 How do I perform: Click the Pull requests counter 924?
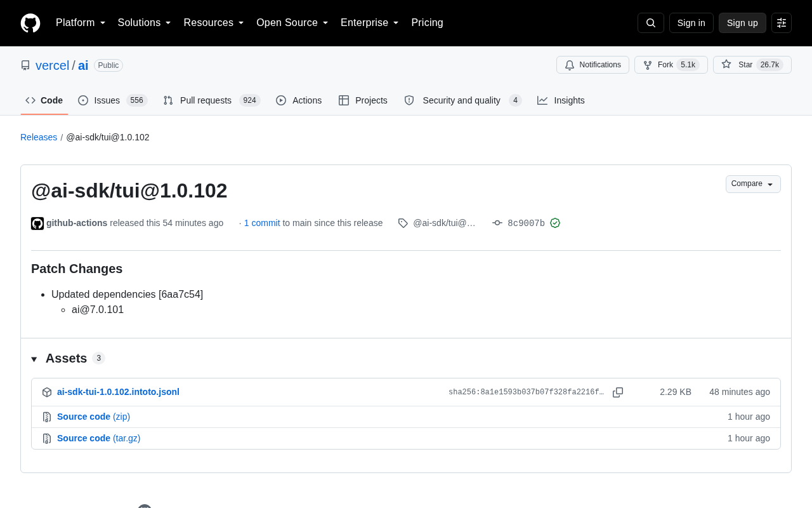tap(250, 100)
